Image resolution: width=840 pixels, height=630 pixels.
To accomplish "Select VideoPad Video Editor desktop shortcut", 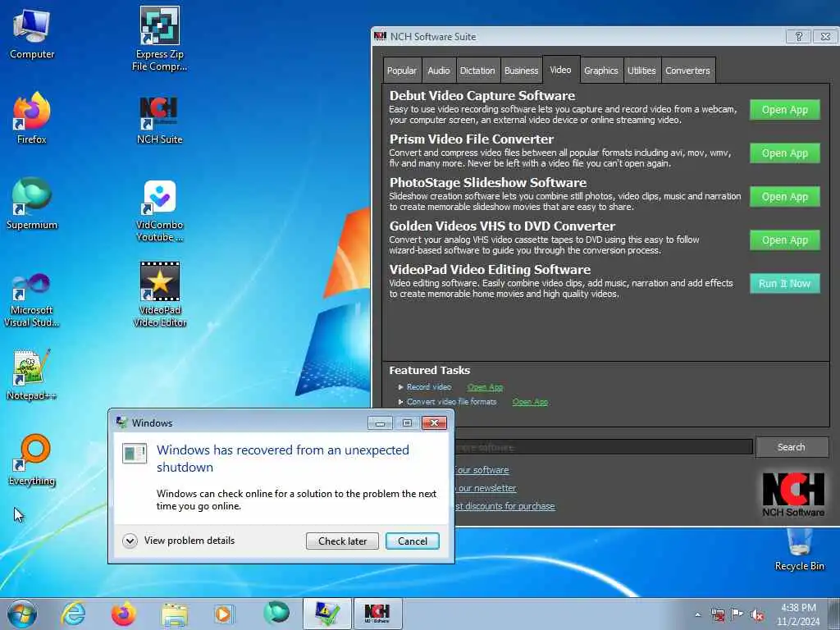I will (160, 294).
